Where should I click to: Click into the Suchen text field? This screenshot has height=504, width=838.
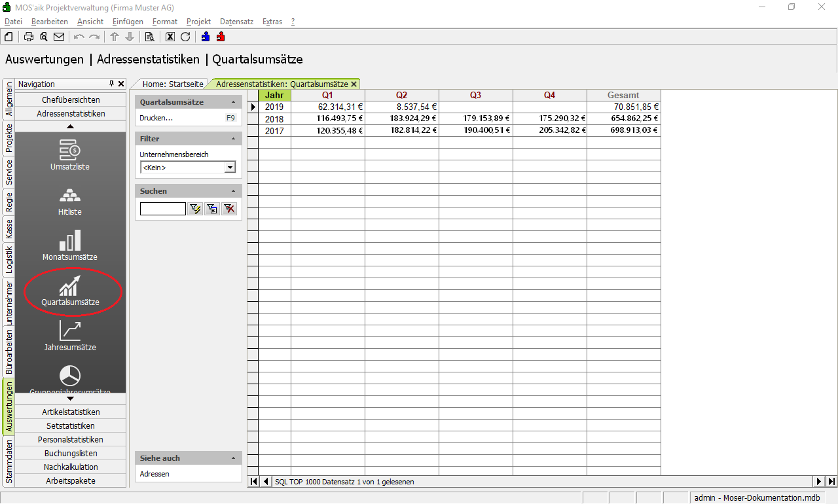[162, 209]
